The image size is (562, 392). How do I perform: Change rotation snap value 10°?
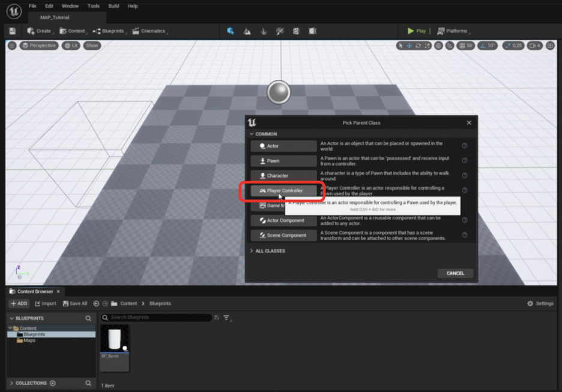click(491, 46)
